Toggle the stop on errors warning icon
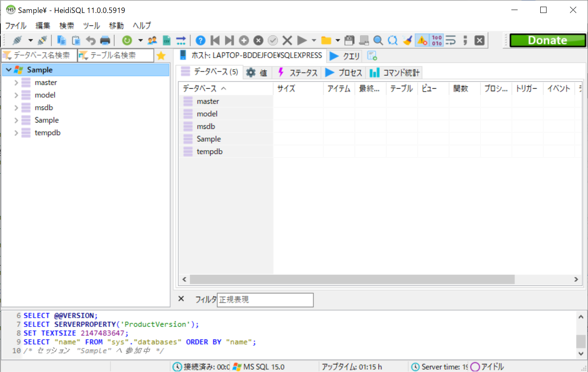 coord(422,40)
